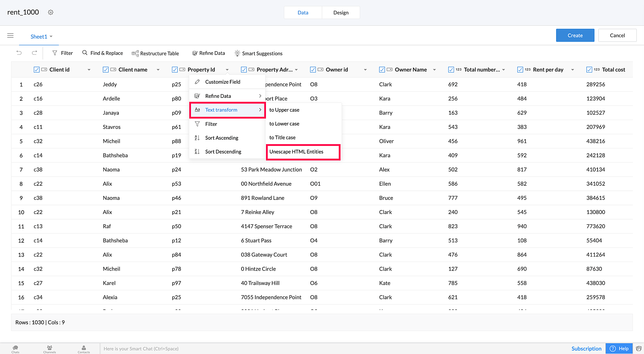Open Channels in the bottom bar

[50, 349]
